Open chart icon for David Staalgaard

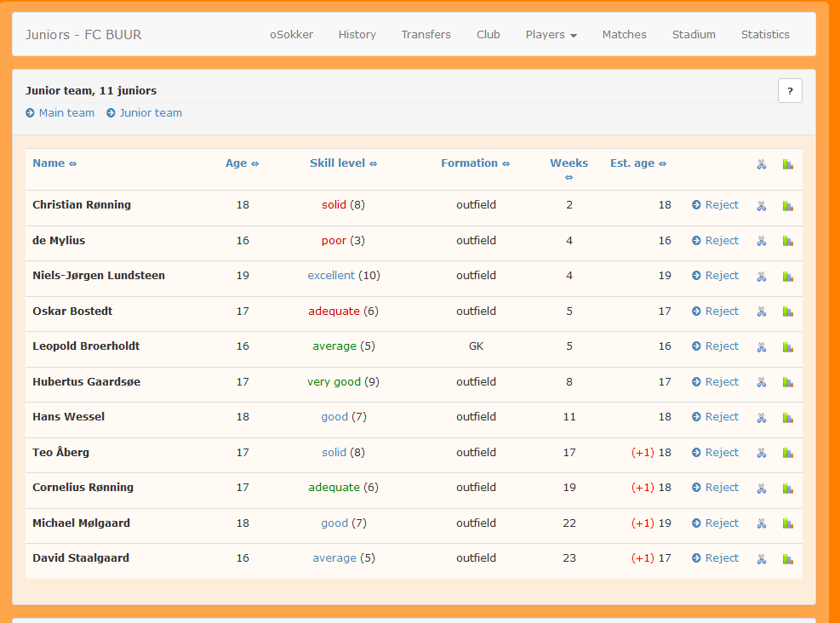(787, 559)
